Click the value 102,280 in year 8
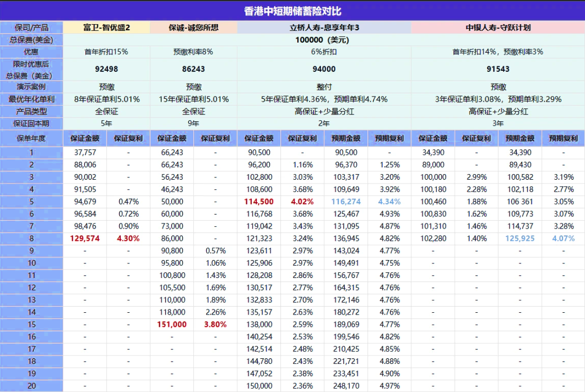Viewport: 585px width, 392px height. tap(433, 238)
